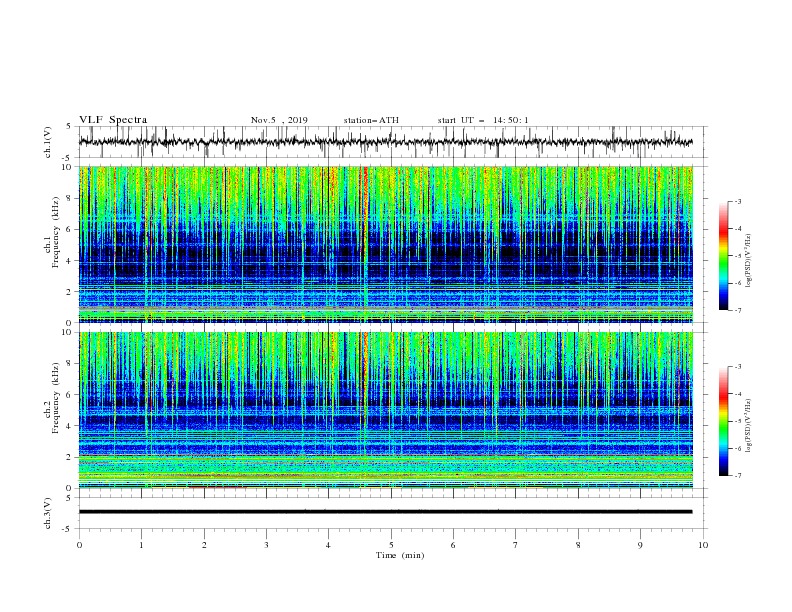Click the ch.1 voltage waveform trace
Image resolution: width=792 pixels, height=612 pixels.
point(385,142)
